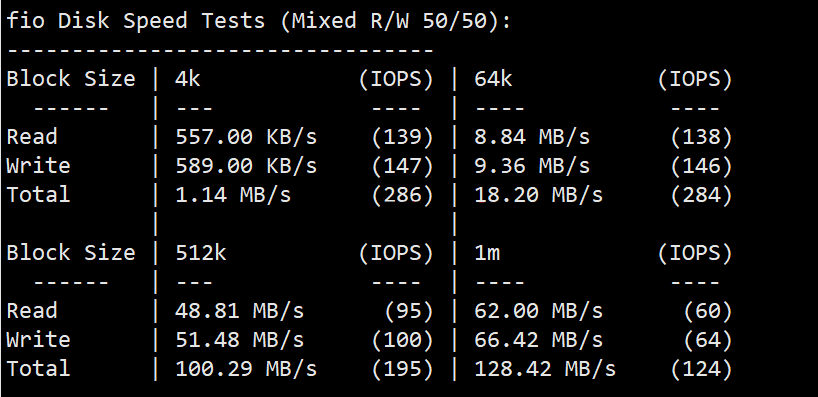This screenshot has height=397, width=818.
Task: Click the 64k read speed 8.84 MB/s
Action: coord(532,137)
